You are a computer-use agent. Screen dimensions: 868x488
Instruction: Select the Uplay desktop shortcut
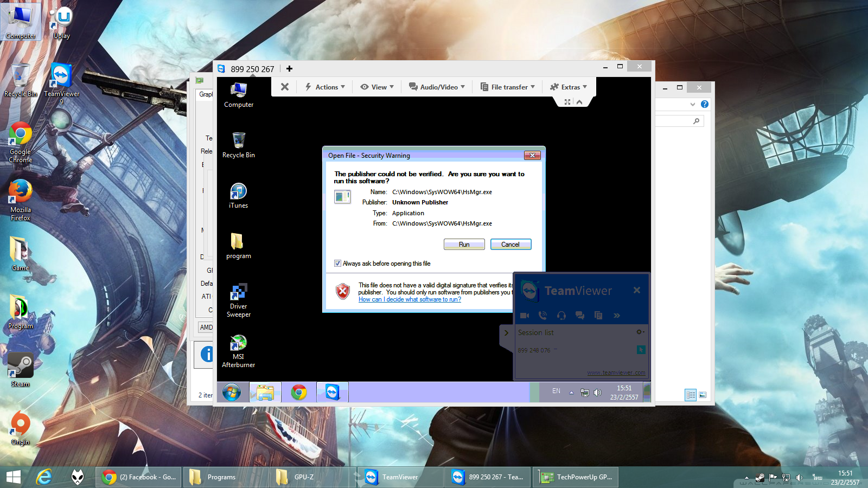[x=62, y=23]
